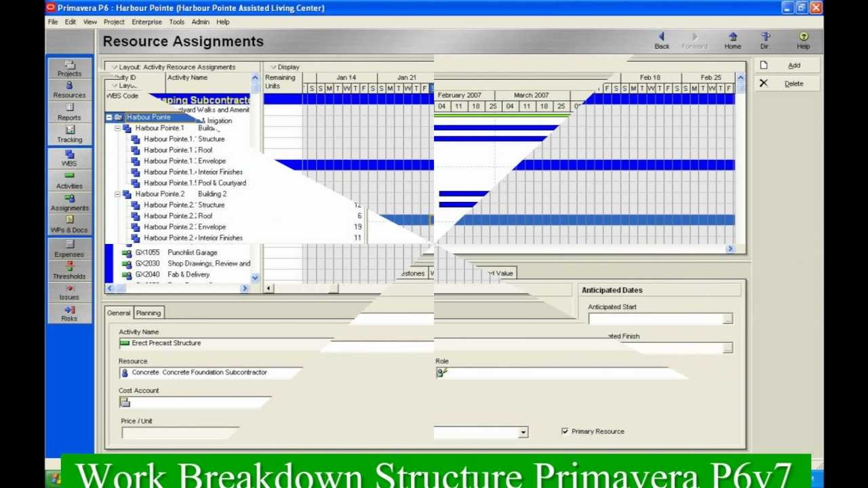Open the Anticipated Start date picker

tap(728, 319)
